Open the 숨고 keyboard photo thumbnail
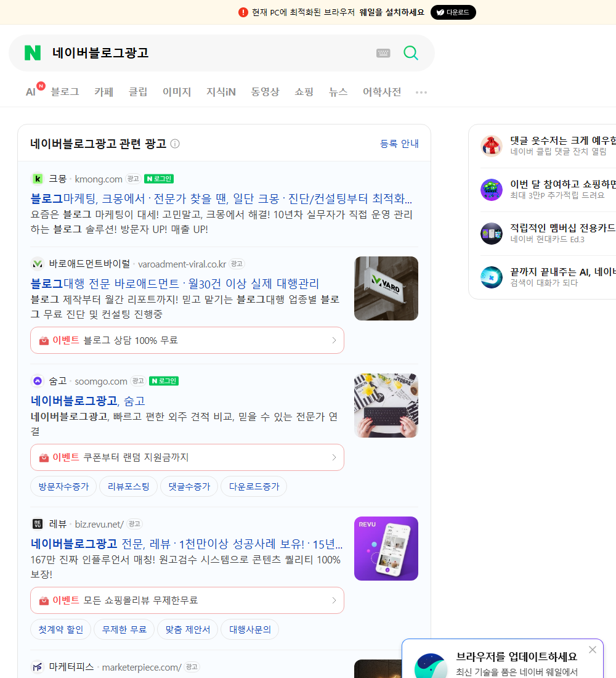 (x=386, y=406)
